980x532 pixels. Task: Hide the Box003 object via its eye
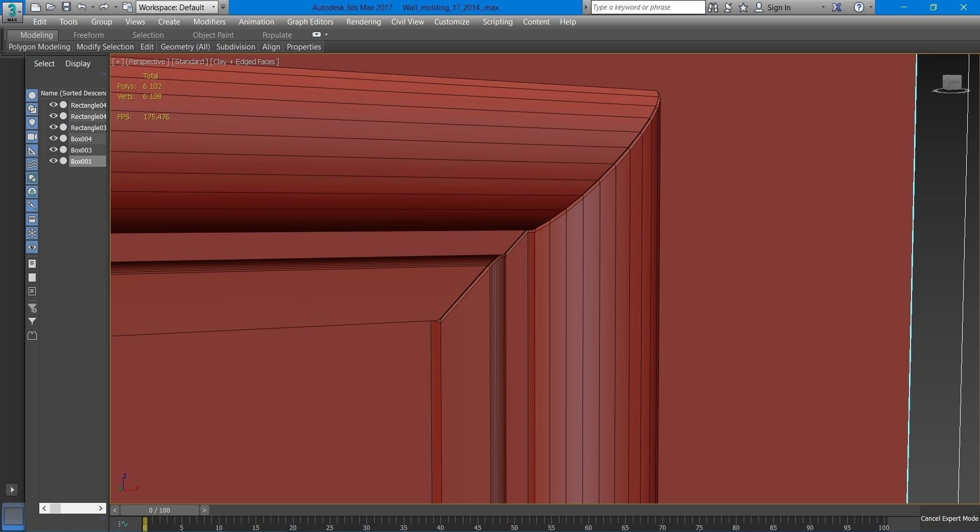53,149
